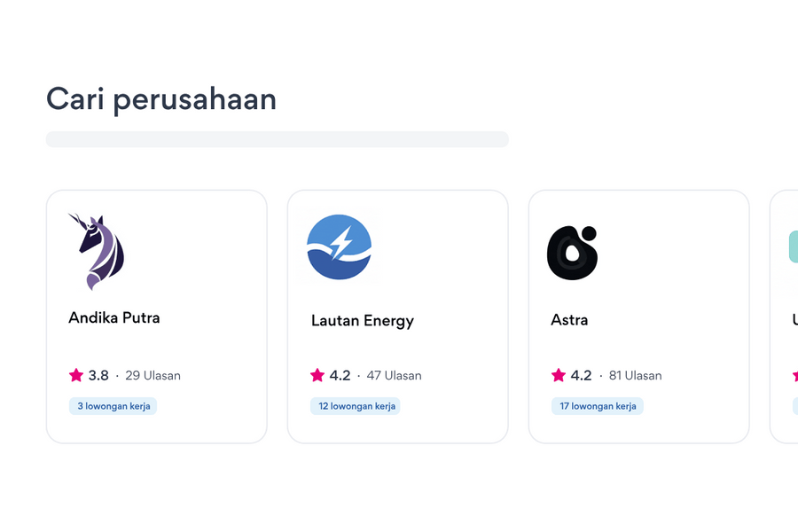The width and height of the screenshot is (798, 532).
Task: Open the Astra company name
Action: [x=569, y=320]
